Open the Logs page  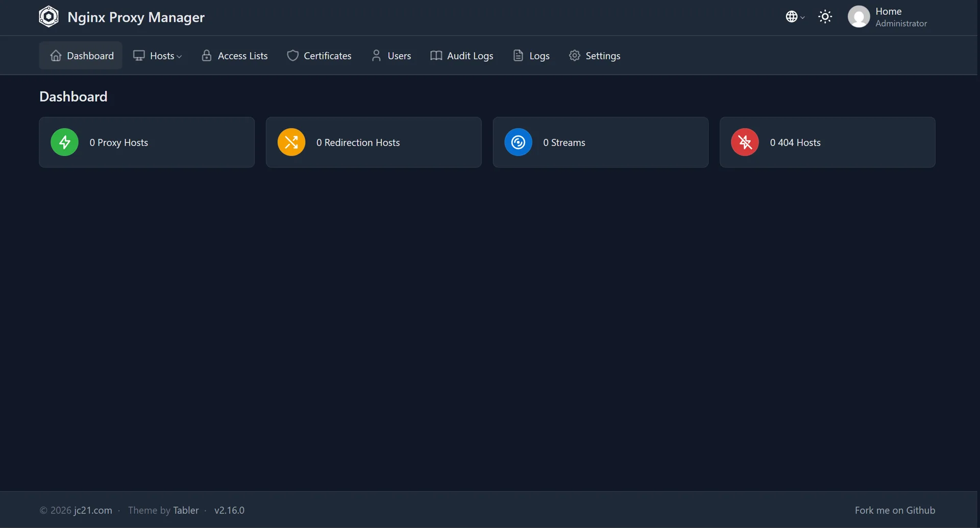[x=531, y=56]
